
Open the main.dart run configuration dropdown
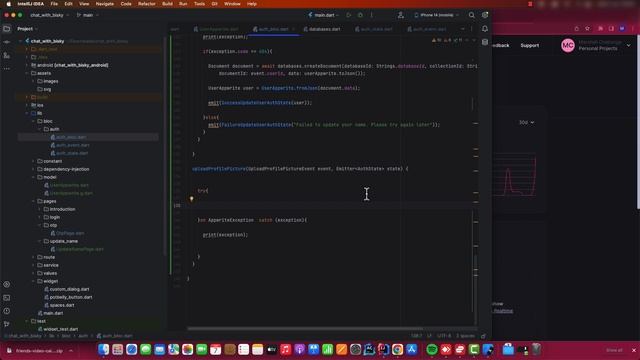pos(323,15)
